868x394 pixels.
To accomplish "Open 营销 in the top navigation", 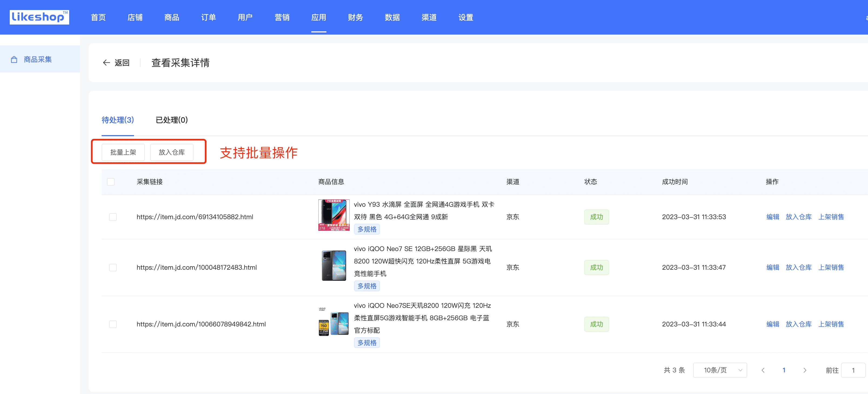I will click(282, 17).
